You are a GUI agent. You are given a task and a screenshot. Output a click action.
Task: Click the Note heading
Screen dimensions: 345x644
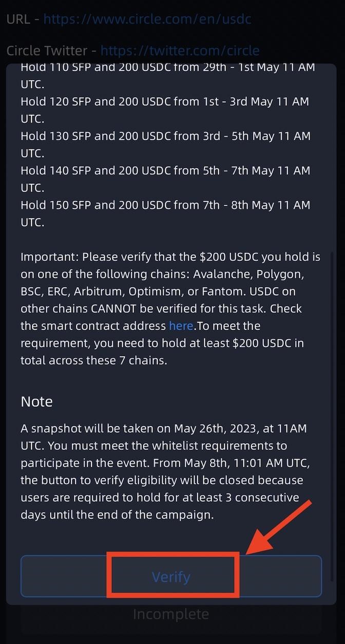[x=36, y=401]
